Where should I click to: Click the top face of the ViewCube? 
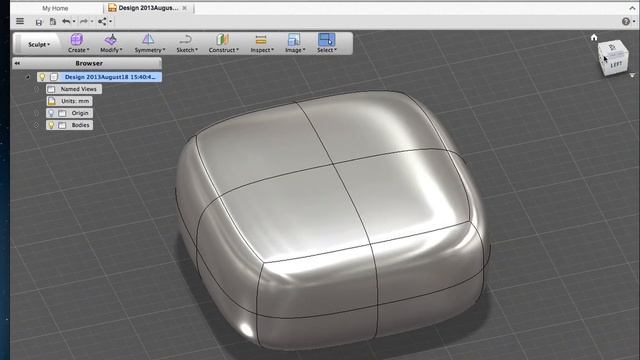(x=612, y=47)
